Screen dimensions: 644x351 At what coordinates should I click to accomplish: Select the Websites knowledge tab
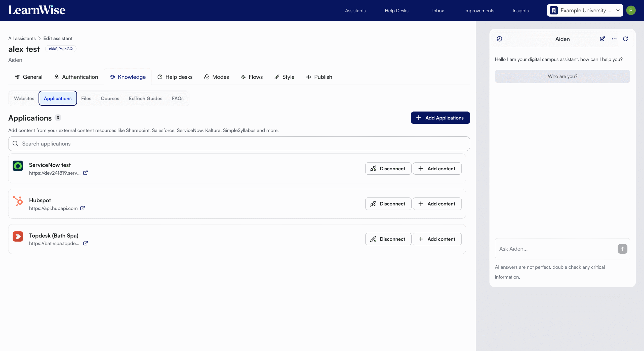pyautogui.click(x=24, y=98)
